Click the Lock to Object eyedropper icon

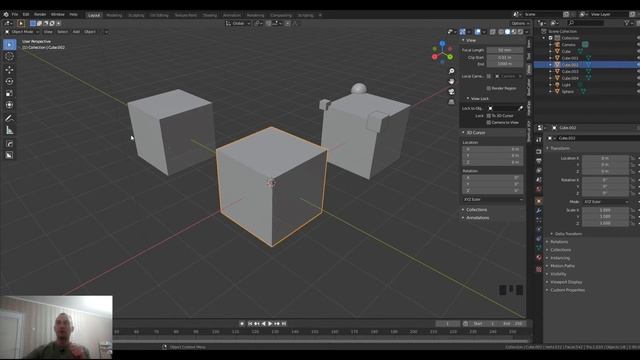520,109
